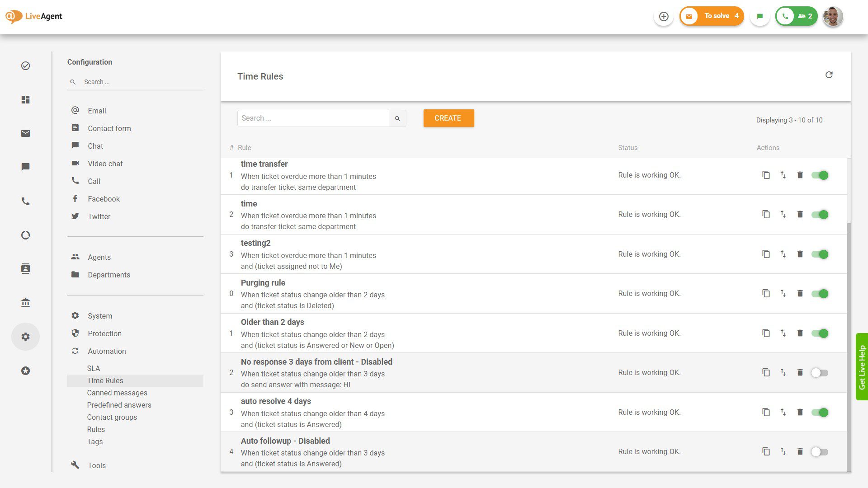Enable the 'Auto followup - Disabled' rule
The width and height of the screenshot is (868, 488).
(819, 451)
